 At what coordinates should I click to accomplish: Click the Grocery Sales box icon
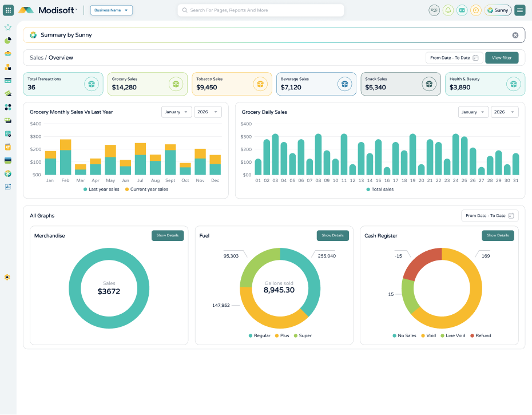click(x=176, y=84)
